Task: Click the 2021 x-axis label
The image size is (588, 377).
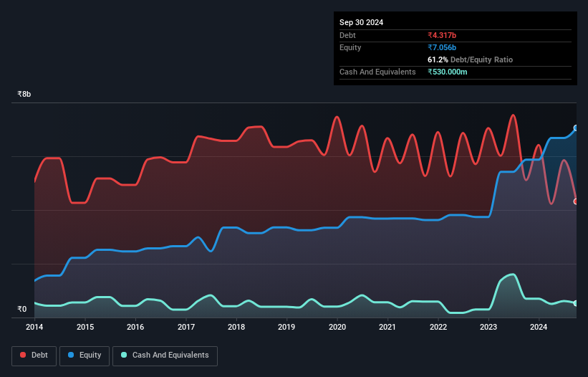Action: coord(387,327)
